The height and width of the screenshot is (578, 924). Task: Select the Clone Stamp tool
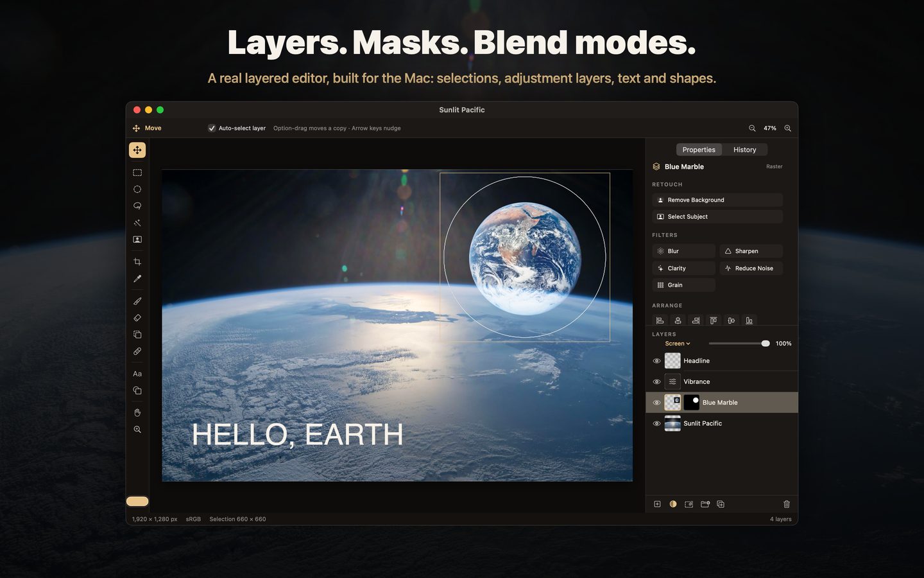tap(137, 335)
